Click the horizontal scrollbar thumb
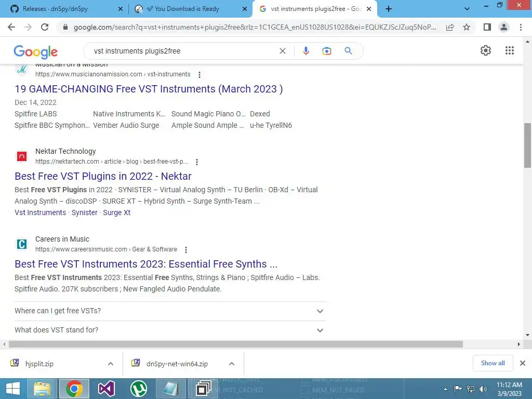The width and height of the screenshot is (532, 399). pyautogui.click(x=236, y=344)
